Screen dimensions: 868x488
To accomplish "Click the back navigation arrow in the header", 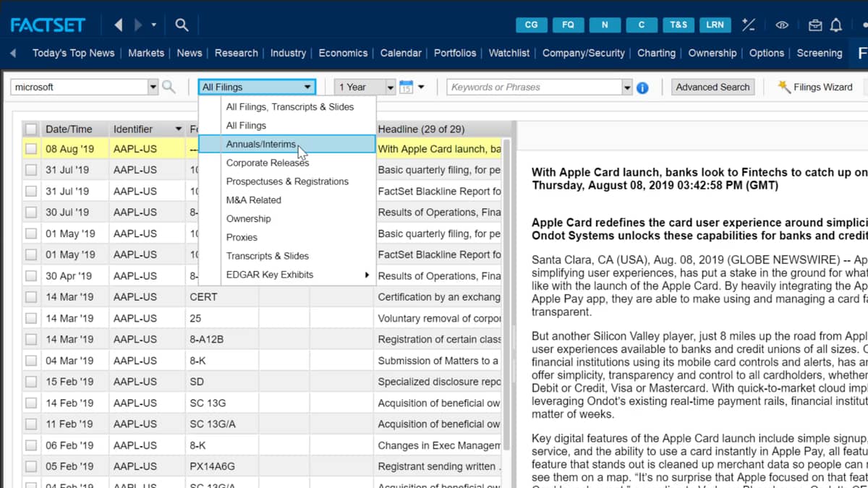I will [x=119, y=25].
